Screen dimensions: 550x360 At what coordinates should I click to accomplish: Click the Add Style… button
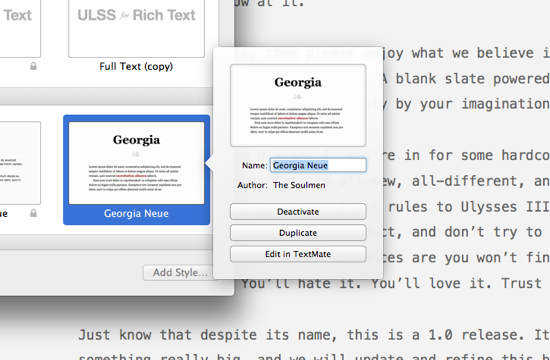[x=180, y=272]
